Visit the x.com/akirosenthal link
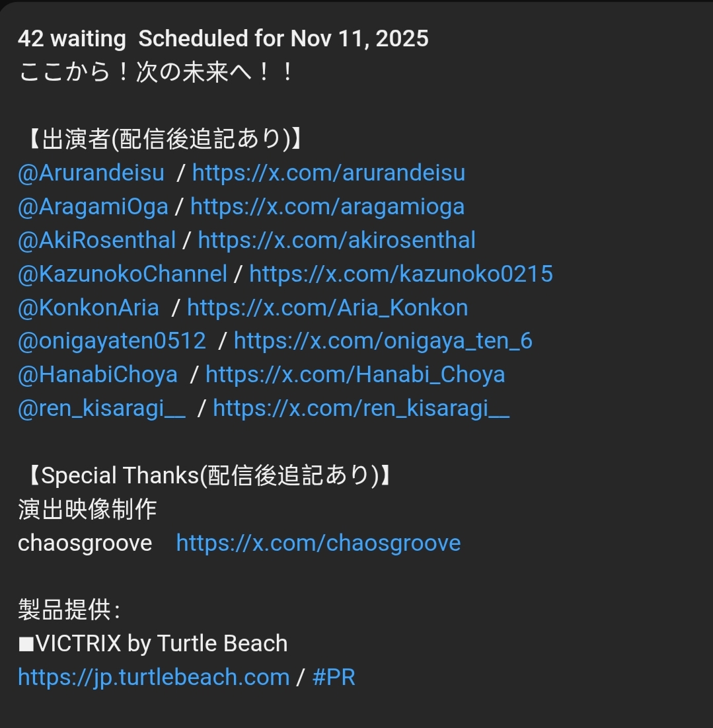The width and height of the screenshot is (713, 728). 336,240
